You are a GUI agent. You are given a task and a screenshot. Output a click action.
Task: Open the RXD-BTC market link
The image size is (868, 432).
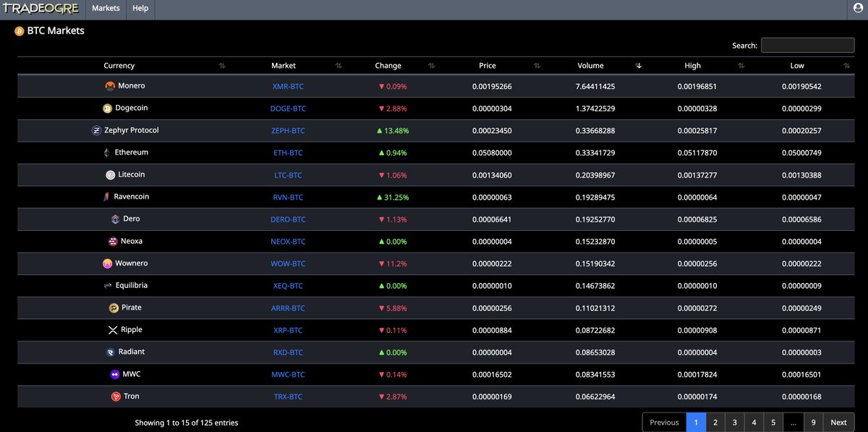pyautogui.click(x=288, y=353)
